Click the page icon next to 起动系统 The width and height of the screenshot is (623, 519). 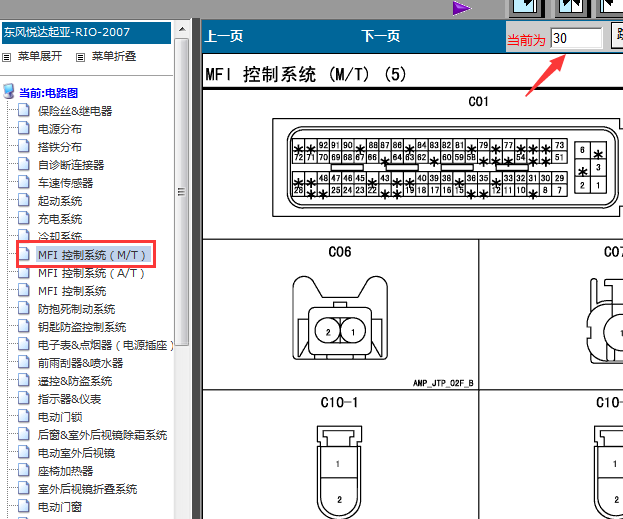pyautogui.click(x=24, y=200)
